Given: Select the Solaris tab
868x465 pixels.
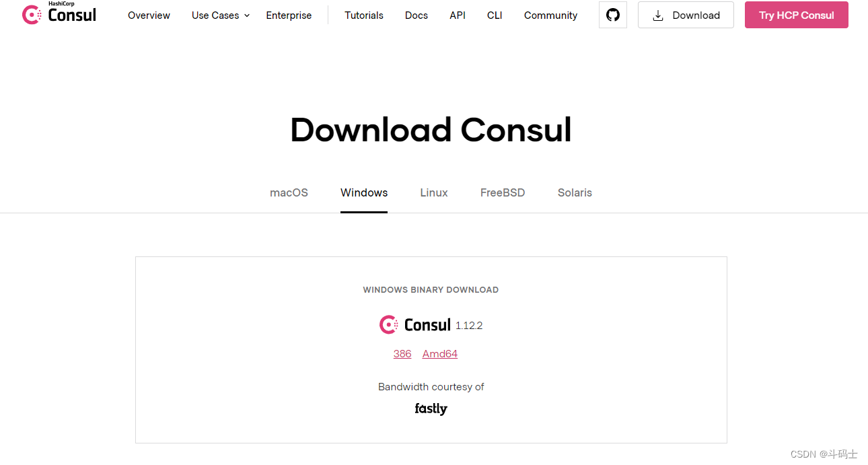Looking at the screenshot, I should tap(575, 192).
